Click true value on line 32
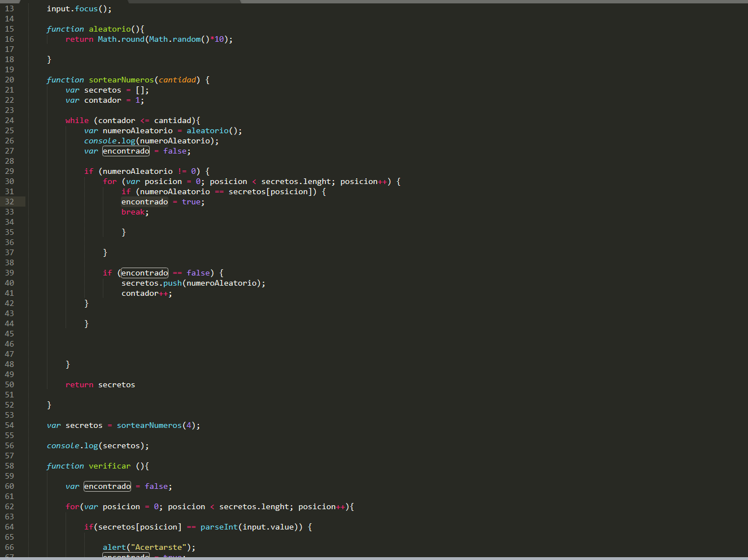This screenshot has height=560, width=748. 191,202
